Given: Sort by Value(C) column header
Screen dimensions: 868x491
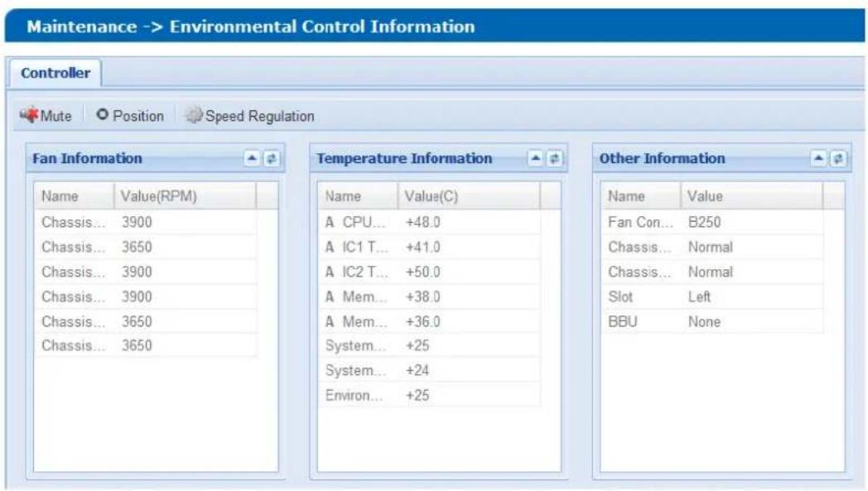Looking at the screenshot, I should click(468, 196).
